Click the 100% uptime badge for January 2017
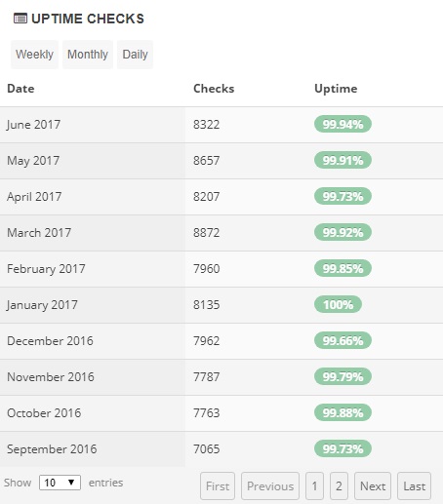Viewport: 443px width, 504px height. tap(338, 304)
